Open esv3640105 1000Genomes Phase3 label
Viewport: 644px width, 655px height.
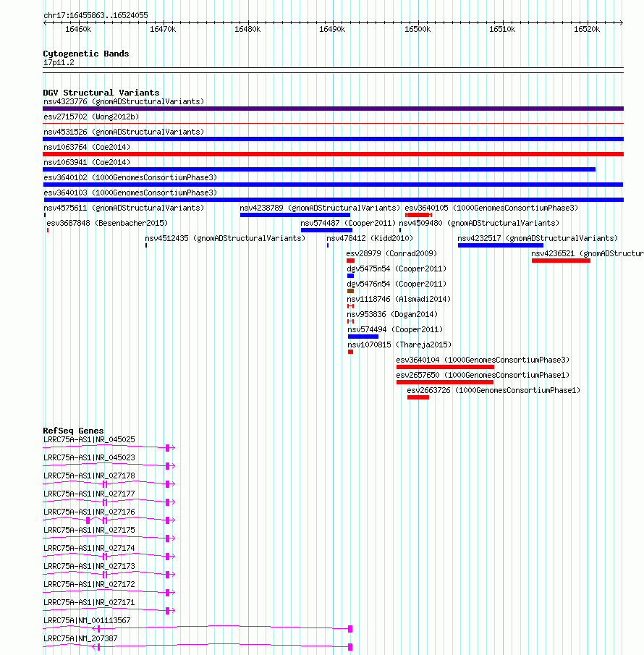click(x=491, y=208)
